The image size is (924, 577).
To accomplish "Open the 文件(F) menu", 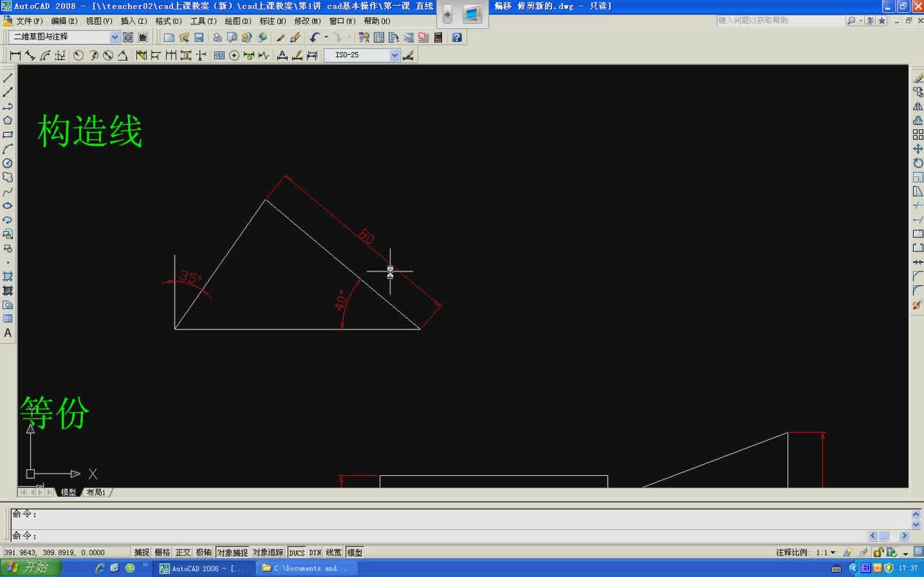I will pyautogui.click(x=29, y=21).
